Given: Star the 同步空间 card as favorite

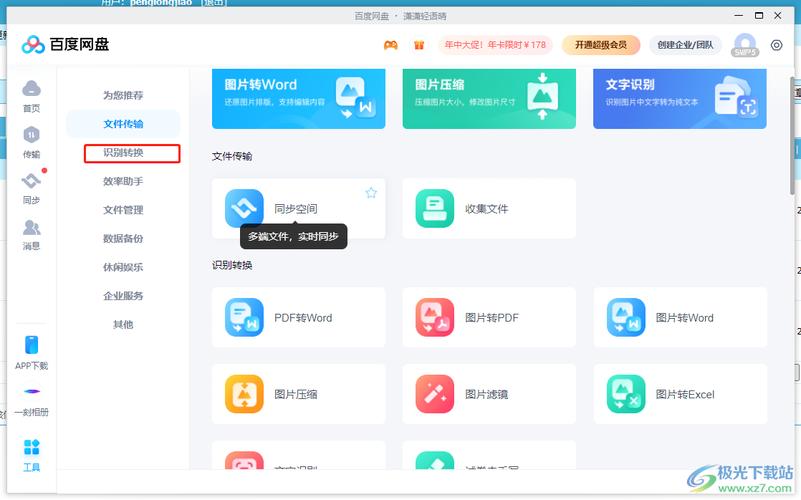Looking at the screenshot, I should pos(371,193).
